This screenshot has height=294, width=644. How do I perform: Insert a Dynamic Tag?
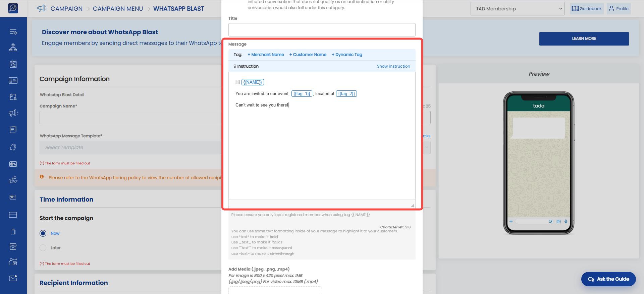(347, 55)
